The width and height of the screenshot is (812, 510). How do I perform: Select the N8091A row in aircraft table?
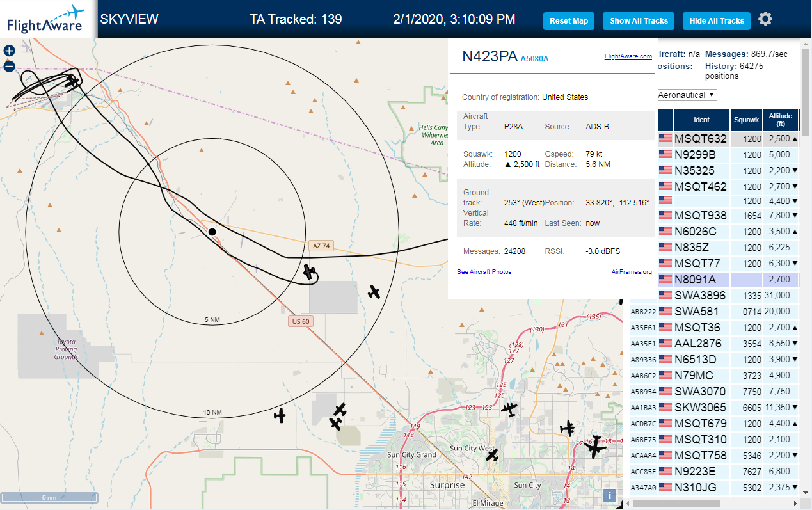coord(714,279)
